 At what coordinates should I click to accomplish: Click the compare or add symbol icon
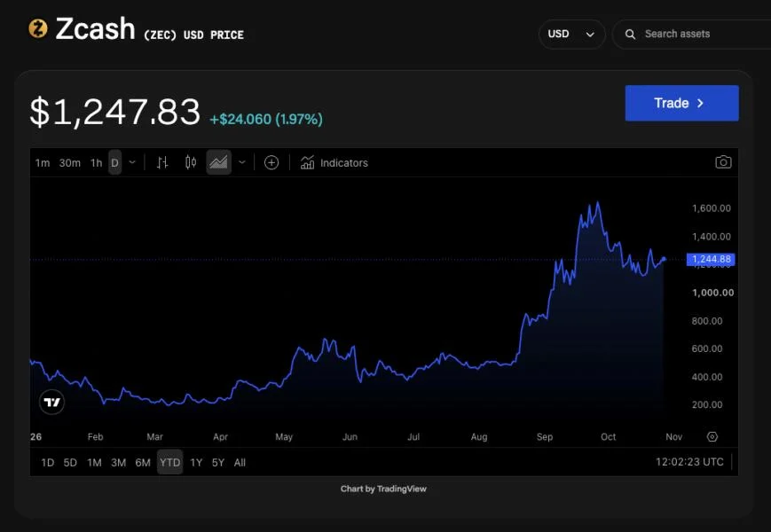[x=271, y=162]
